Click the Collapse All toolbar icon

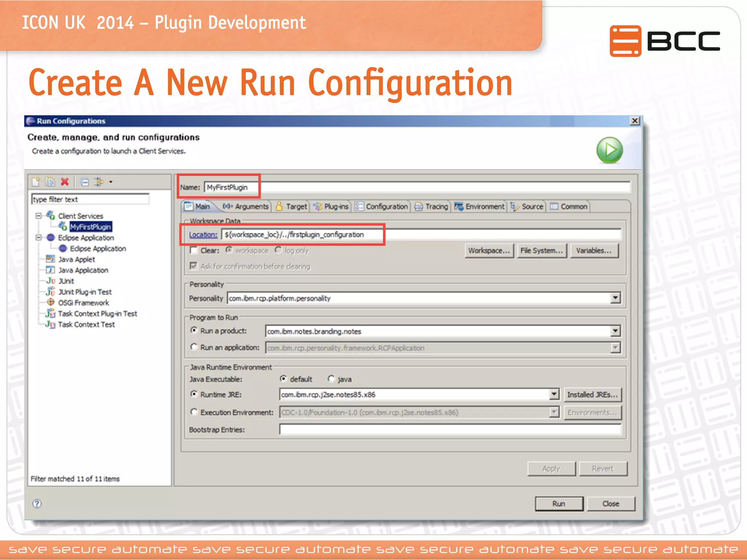[x=85, y=182]
